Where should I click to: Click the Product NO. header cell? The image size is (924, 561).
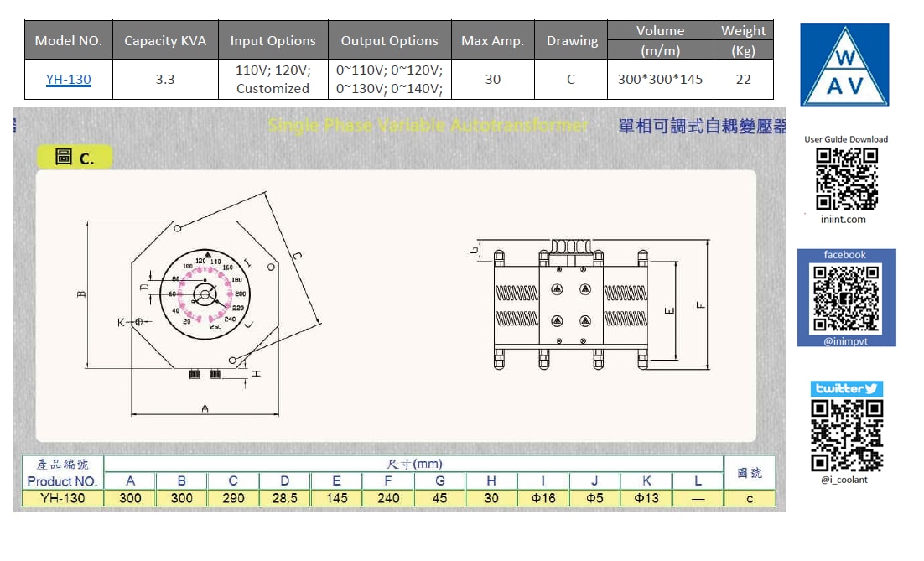(x=61, y=481)
